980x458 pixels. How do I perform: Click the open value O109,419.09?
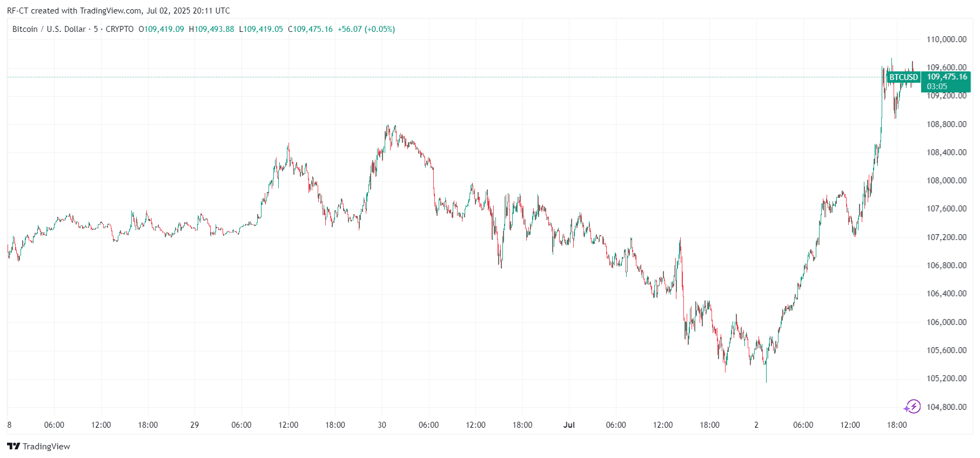(161, 29)
